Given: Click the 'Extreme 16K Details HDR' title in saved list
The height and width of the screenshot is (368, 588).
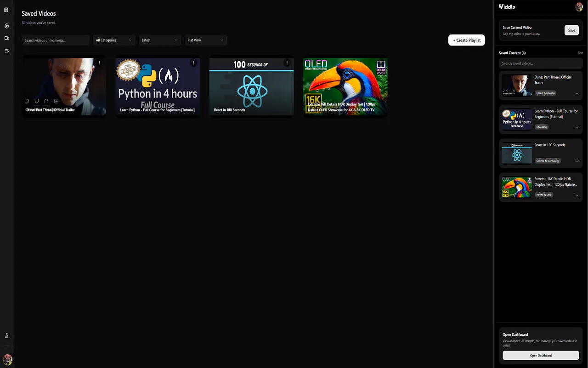Looking at the screenshot, I should tap(556, 182).
